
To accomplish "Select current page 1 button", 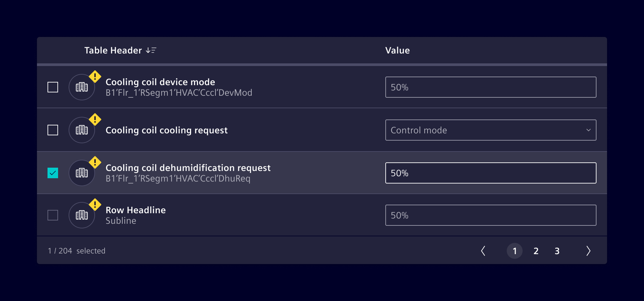I will pos(515,251).
